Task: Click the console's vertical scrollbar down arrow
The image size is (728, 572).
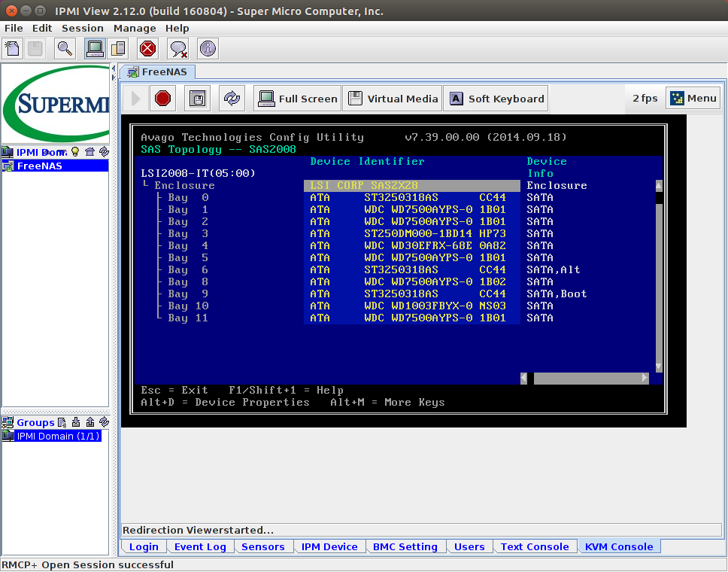Action: pos(659,367)
